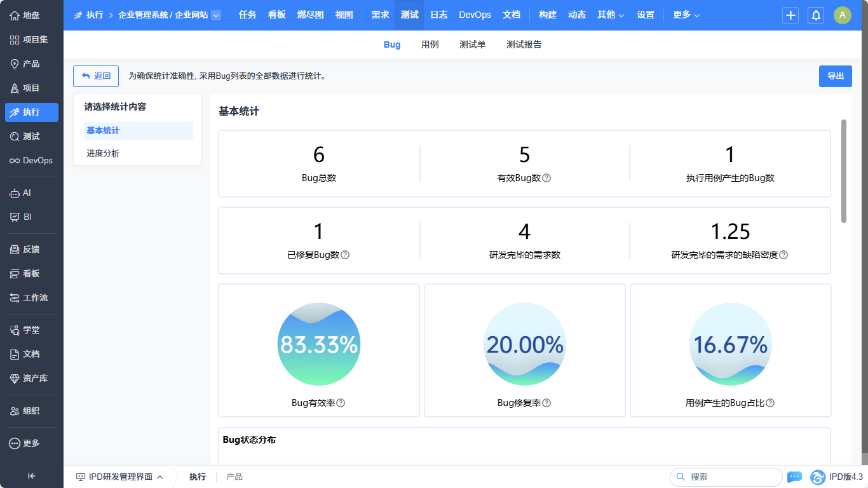The height and width of the screenshot is (488, 868).
Task: Open the DevOps infinity sidebar icon
Action: [15, 161]
